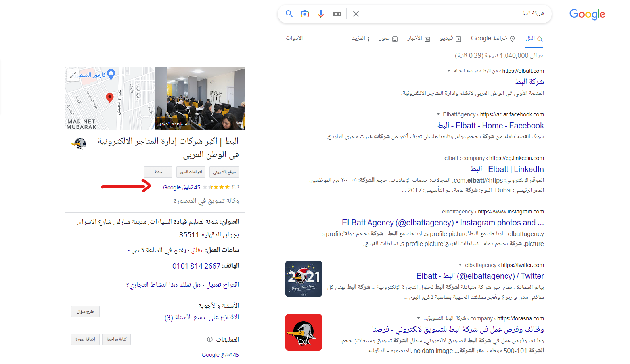Switch to the صور images tab
Image resolution: width=630 pixels, height=364 pixels.
388,38
